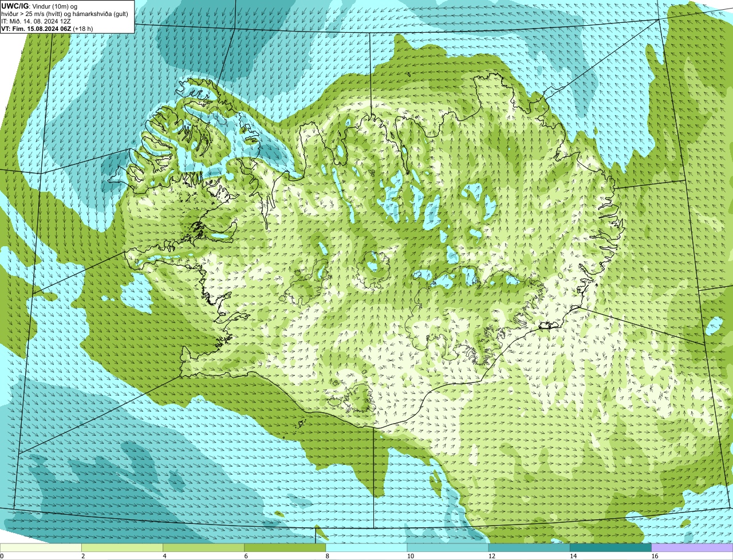Click the '14' label on the color scale

(573, 556)
